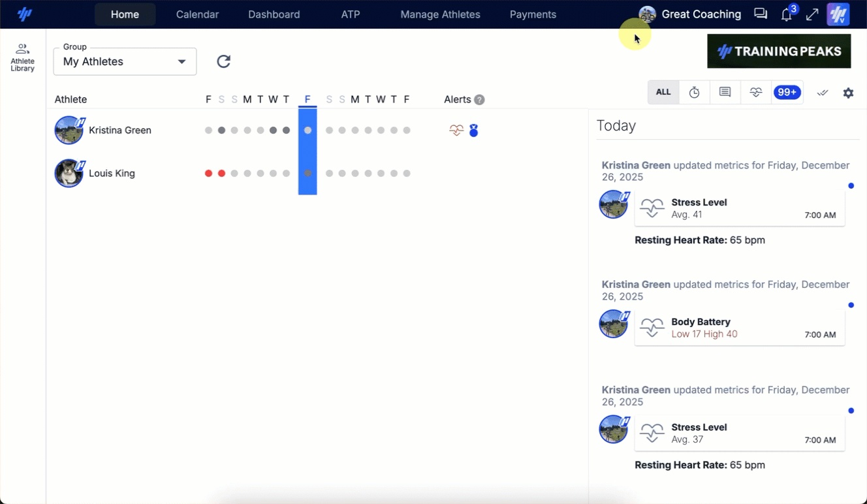Click the mark all read checkmarks
The image size is (867, 504).
click(823, 93)
